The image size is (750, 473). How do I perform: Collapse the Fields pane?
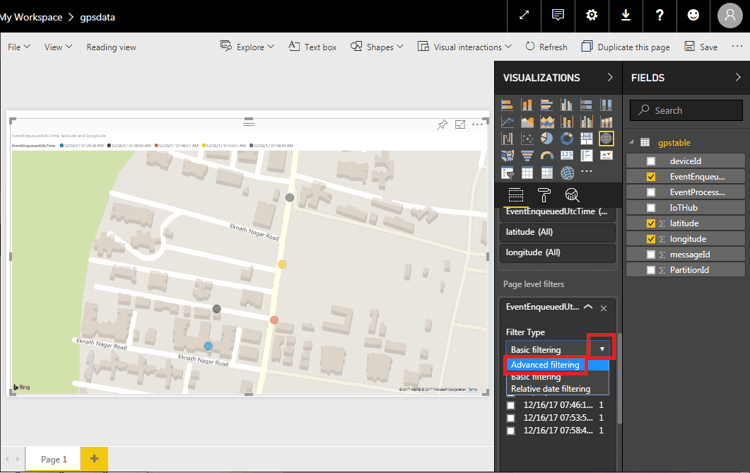(x=738, y=77)
